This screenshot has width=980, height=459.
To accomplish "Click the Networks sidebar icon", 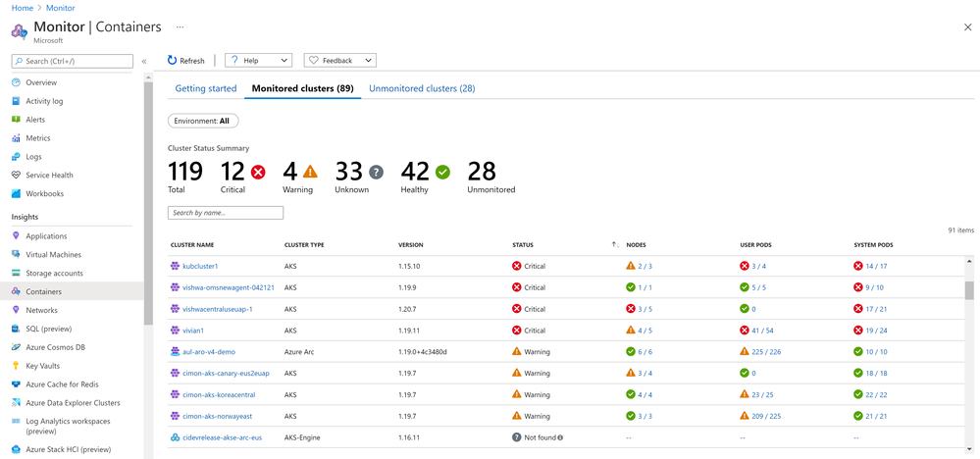I will coord(17,310).
